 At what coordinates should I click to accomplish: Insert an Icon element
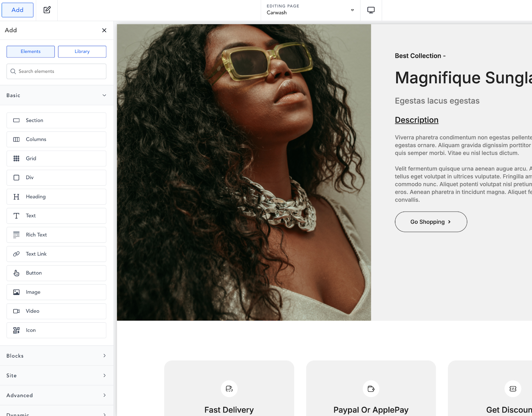pyautogui.click(x=56, y=330)
